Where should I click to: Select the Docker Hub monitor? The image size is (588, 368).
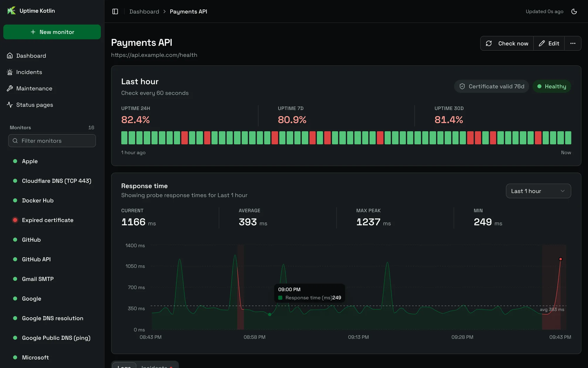coord(52,200)
